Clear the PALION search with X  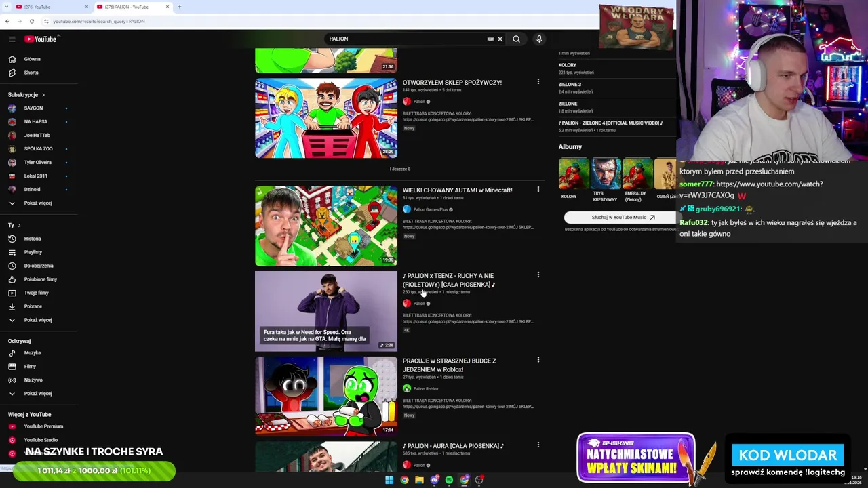[x=500, y=39]
